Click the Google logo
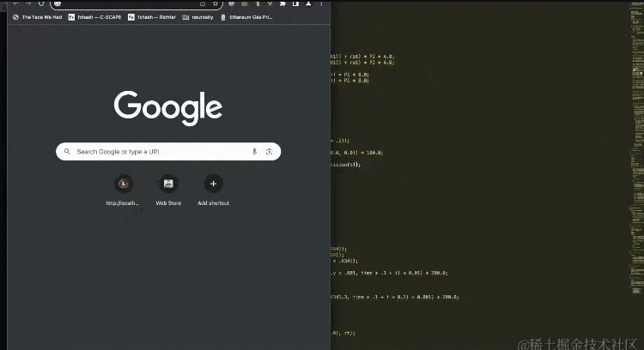This screenshot has width=644, height=350. coord(168,108)
